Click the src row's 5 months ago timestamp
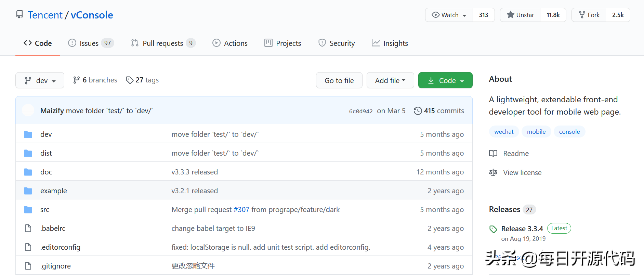Image resolution: width=644 pixels, height=275 pixels. click(442, 210)
